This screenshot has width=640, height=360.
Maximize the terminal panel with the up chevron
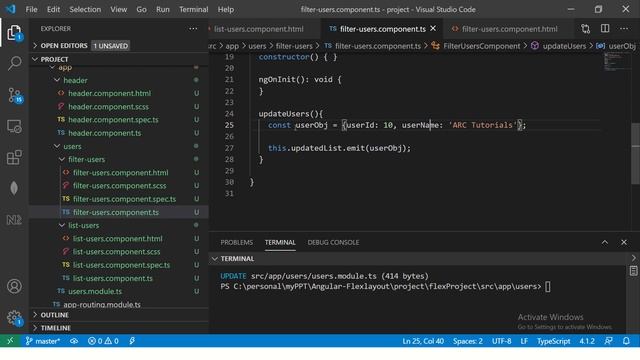(x=605, y=242)
